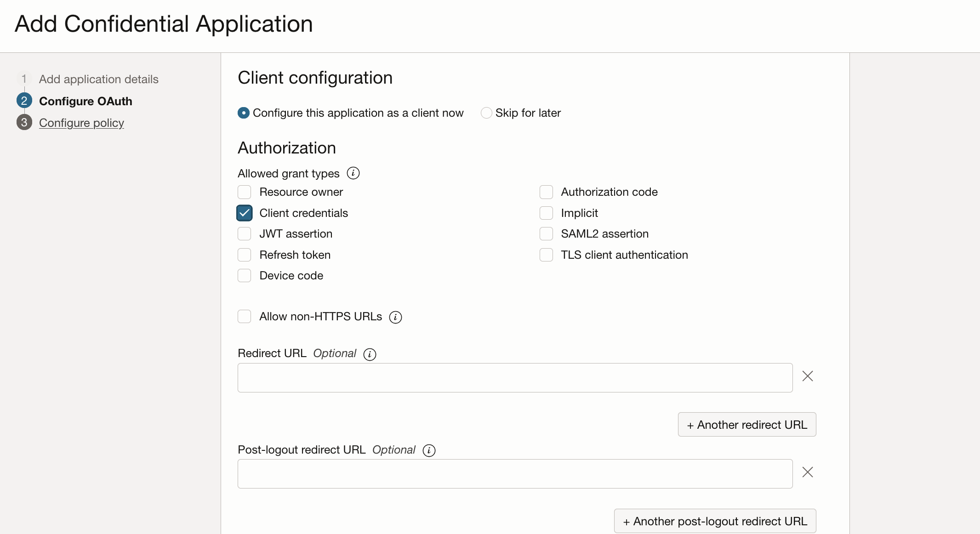
Task: Check the Refresh token checkbox
Action: (x=245, y=255)
